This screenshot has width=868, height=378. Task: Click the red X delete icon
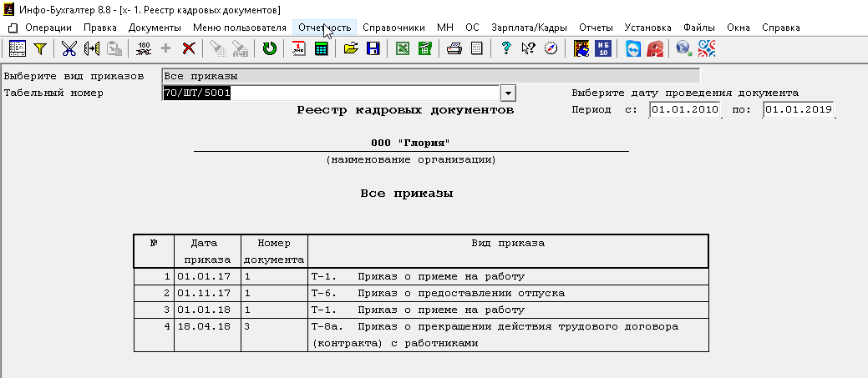tap(189, 48)
